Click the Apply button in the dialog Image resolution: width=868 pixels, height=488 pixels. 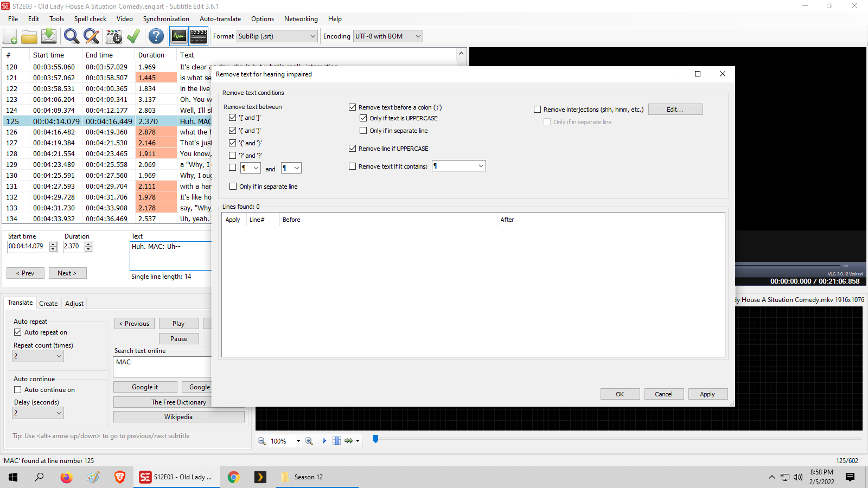pos(708,394)
